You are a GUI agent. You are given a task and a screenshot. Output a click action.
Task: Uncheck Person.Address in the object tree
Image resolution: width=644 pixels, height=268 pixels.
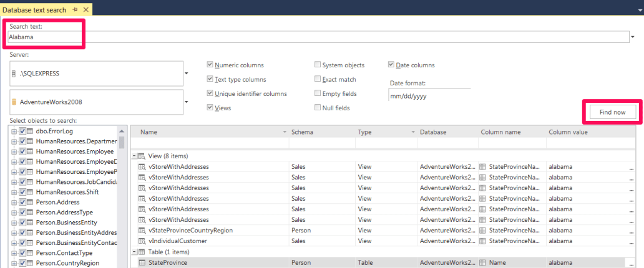[22, 203]
